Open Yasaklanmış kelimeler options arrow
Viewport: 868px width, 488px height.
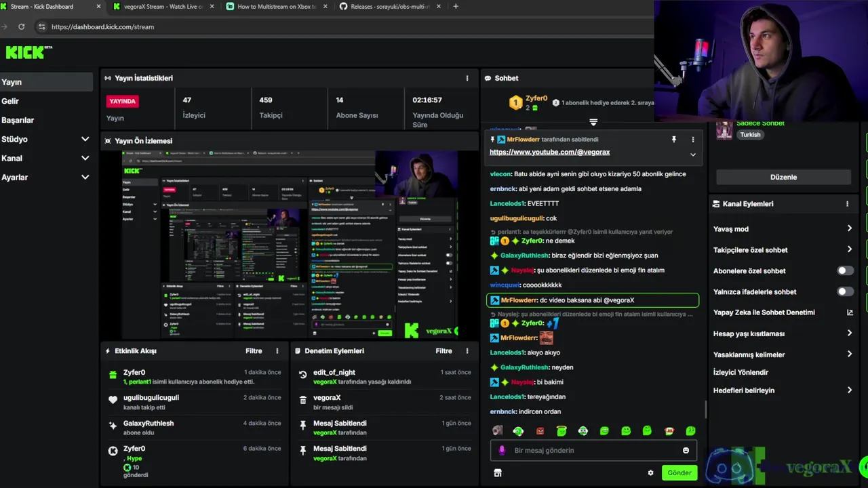(x=849, y=354)
